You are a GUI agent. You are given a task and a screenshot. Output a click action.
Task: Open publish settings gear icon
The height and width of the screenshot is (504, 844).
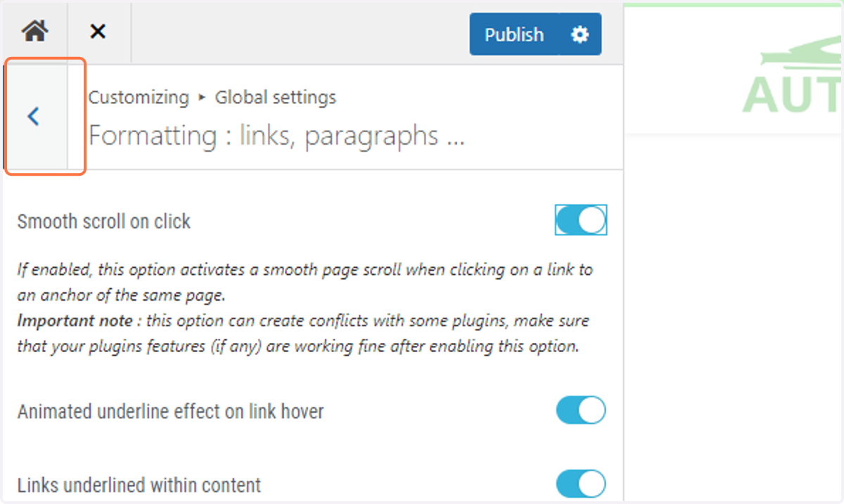click(x=580, y=34)
